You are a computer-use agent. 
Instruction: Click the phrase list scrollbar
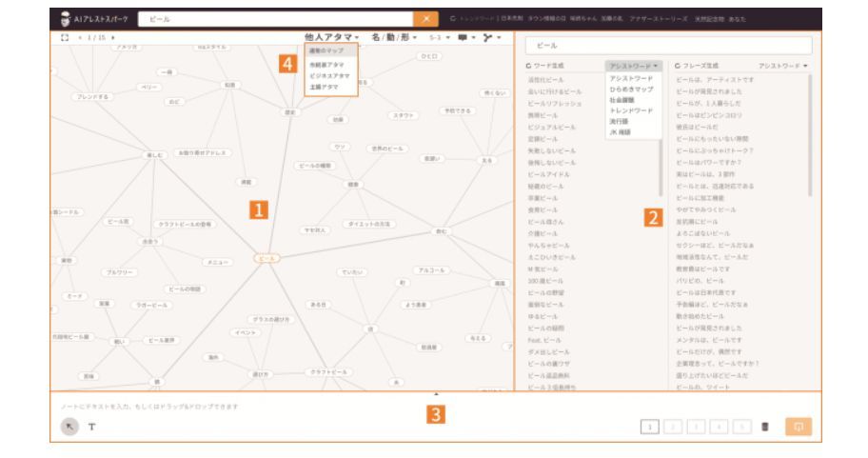pos(810,135)
